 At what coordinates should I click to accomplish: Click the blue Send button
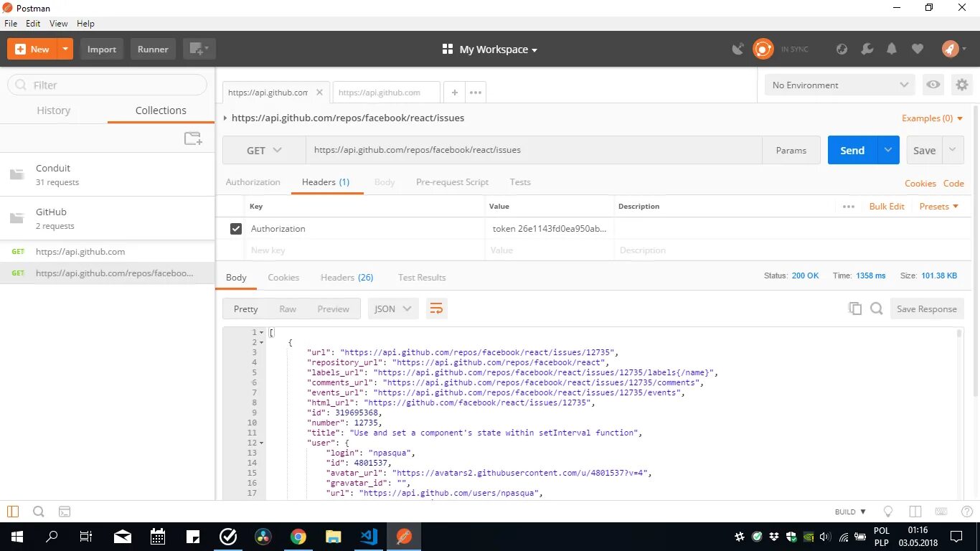point(852,150)
